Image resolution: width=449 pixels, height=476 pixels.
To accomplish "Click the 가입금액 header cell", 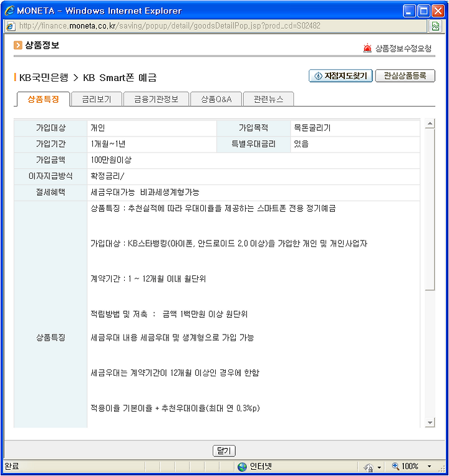I will tap(51, 160).
